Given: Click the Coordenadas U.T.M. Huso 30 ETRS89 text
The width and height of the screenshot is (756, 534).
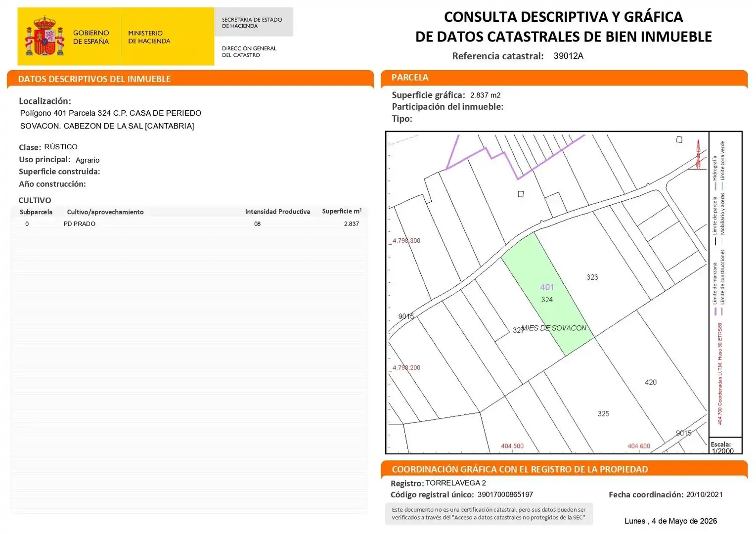Looking at the screenshot, I should (x=720, y=374).
